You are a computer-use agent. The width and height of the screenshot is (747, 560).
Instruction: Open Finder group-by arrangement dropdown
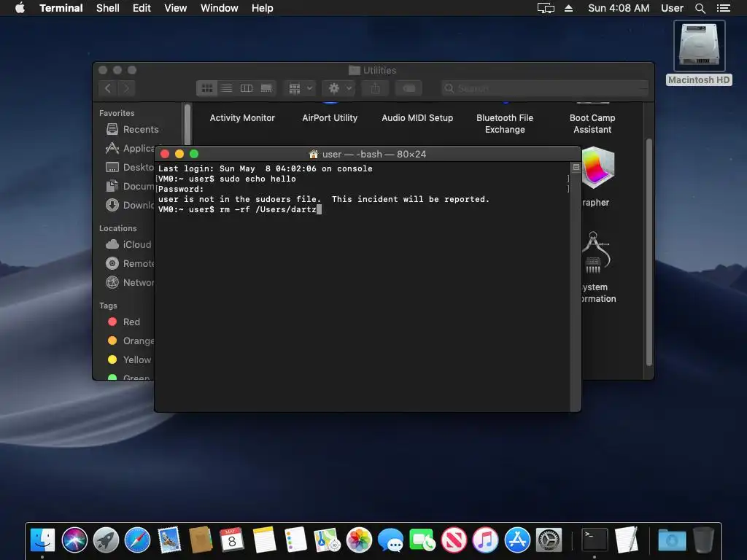pyautogui.click(x=300, y=88)
